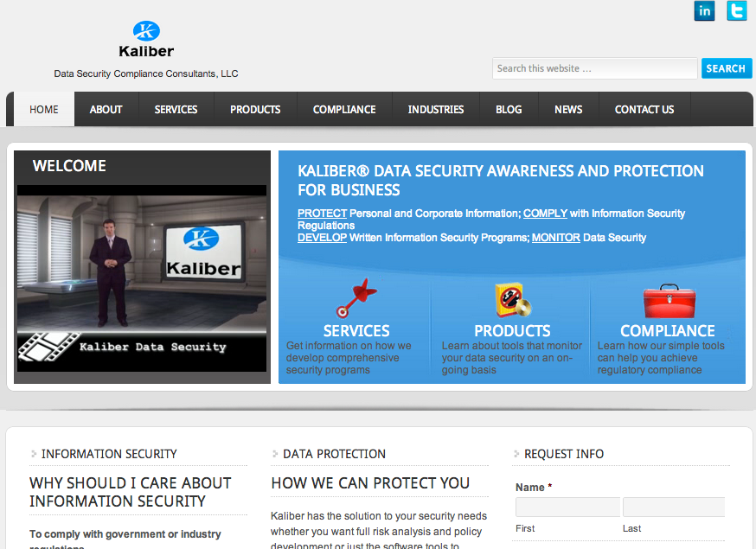The image size is (756, 549).
Task: Go to the Services navigation item
Action: [176, 110]
